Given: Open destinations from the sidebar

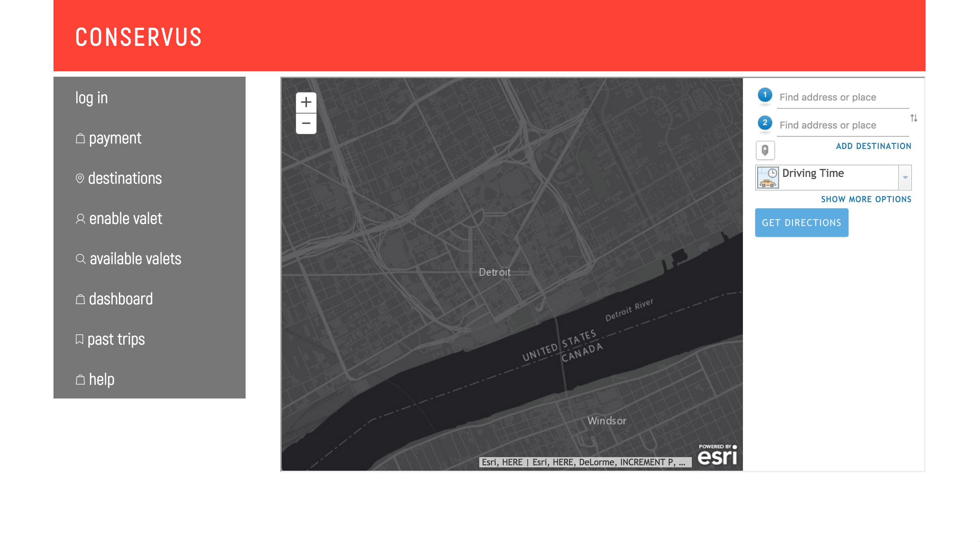Looking at the screenshot, I should pyautogui.click(x=124, y=179).
